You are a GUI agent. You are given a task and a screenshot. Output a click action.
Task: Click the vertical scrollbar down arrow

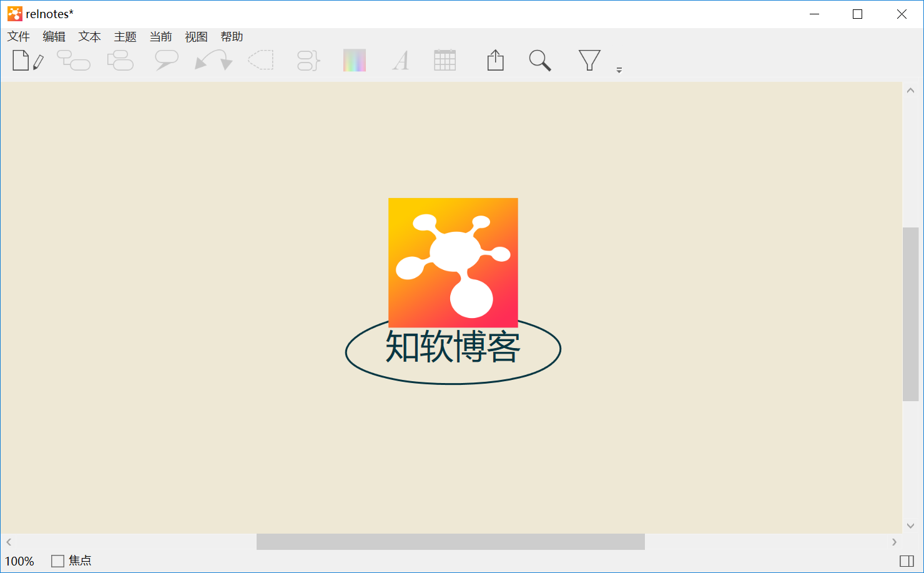click(911, 526)
